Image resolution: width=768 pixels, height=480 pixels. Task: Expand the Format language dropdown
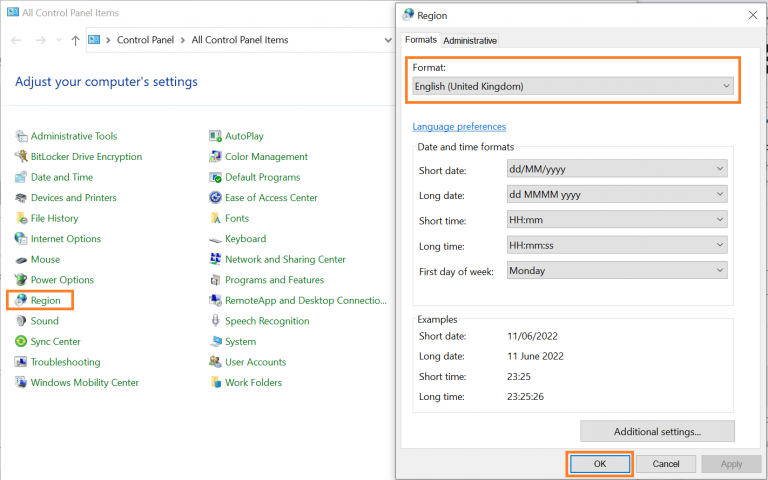coord(573,87)
